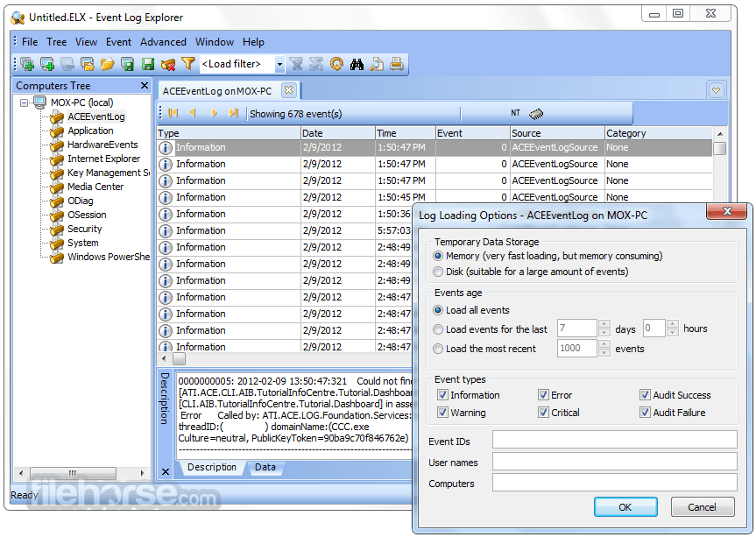Collapse the MOX-PC (local) tree node
The width and height of the screenshot is (756, 537).
[25, 102]
